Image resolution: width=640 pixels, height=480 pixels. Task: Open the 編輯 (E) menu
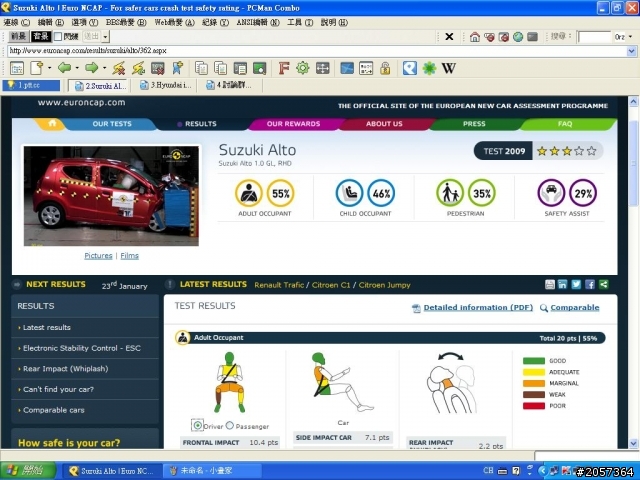point(51,22)
